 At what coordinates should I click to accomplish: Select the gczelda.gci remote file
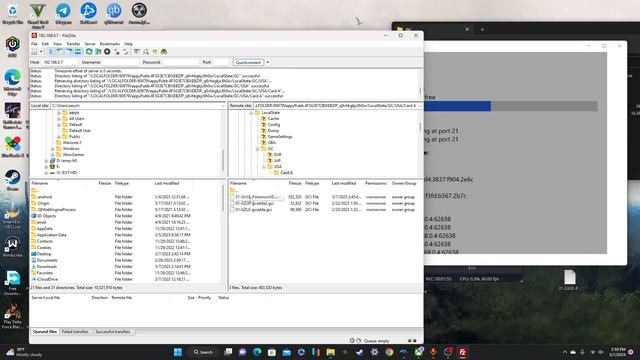tap(252, 209)
